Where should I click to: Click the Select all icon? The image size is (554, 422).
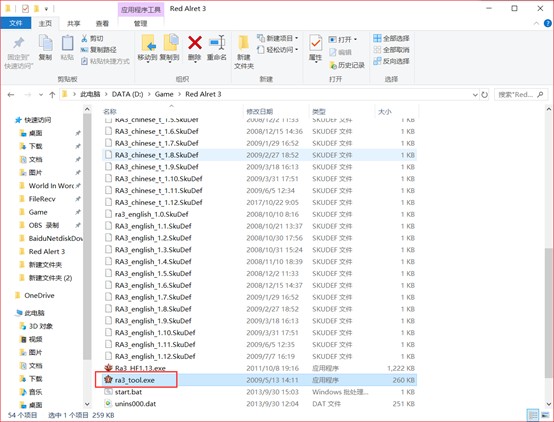[x=377, y=38]
